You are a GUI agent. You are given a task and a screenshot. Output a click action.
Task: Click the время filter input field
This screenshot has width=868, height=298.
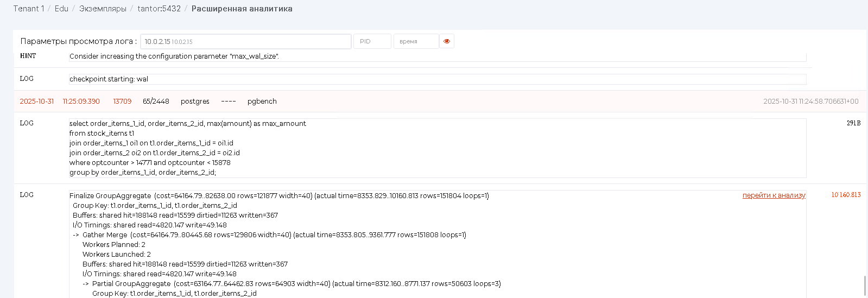point(416,41)
